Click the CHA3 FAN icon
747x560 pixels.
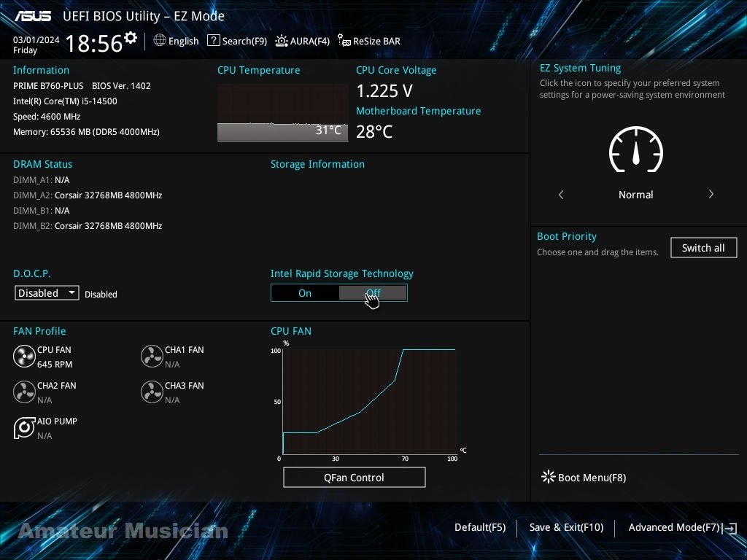[x=152, y=392]
